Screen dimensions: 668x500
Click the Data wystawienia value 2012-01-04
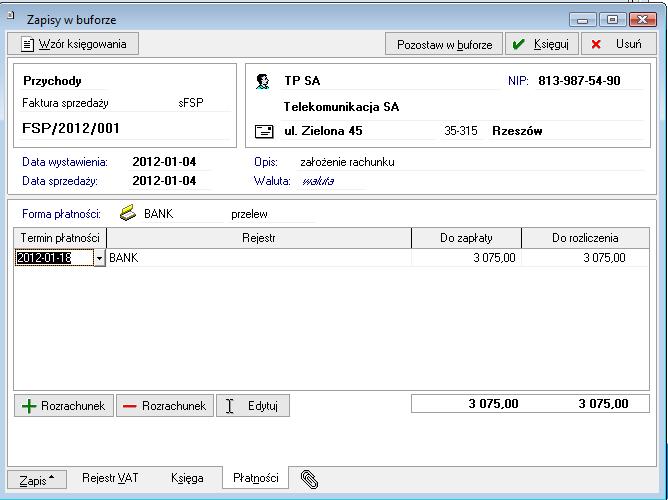pyautogui.click(x=164, y=162)
